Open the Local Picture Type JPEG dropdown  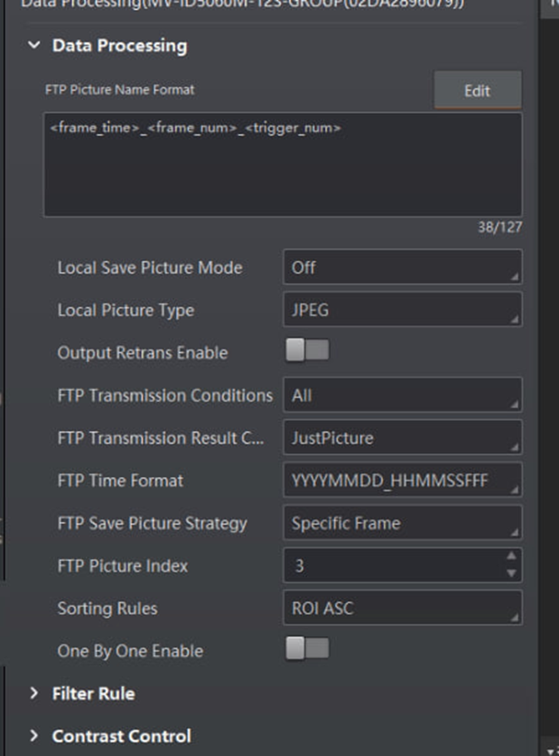tap(402, 310)
